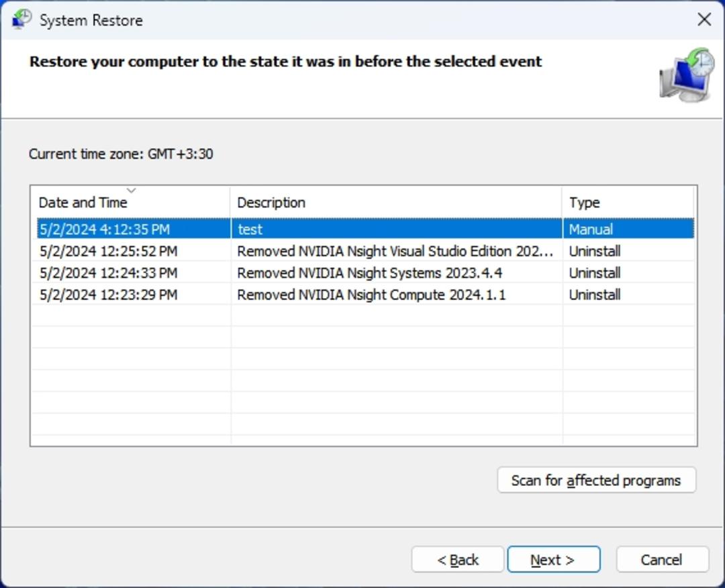Click Uninstall type of 12:24:33 PM row
The image size is (725, 588).
pyautogui.click(x=595, y=273)
